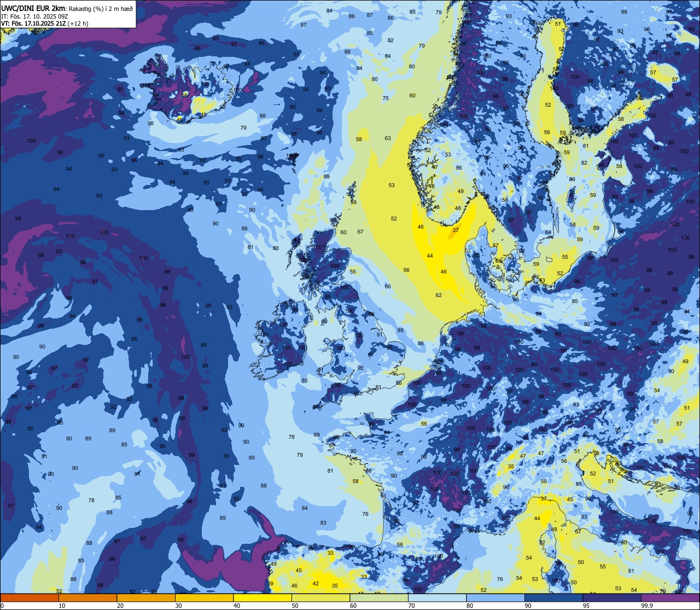Click the legend tick label '60'
This screenshot has width=700, height=610.
(353, 606)
